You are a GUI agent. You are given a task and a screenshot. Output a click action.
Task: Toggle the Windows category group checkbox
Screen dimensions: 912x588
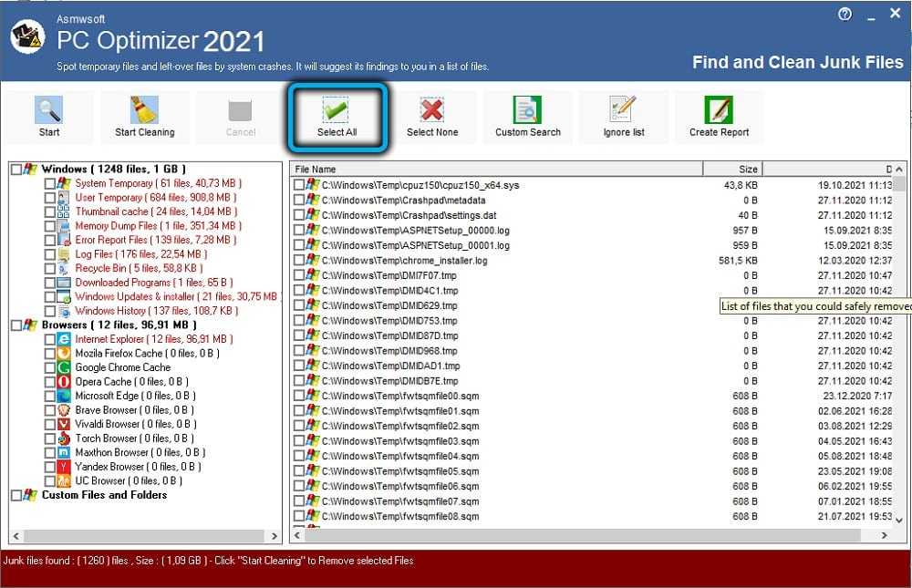[x=16, y=170]
